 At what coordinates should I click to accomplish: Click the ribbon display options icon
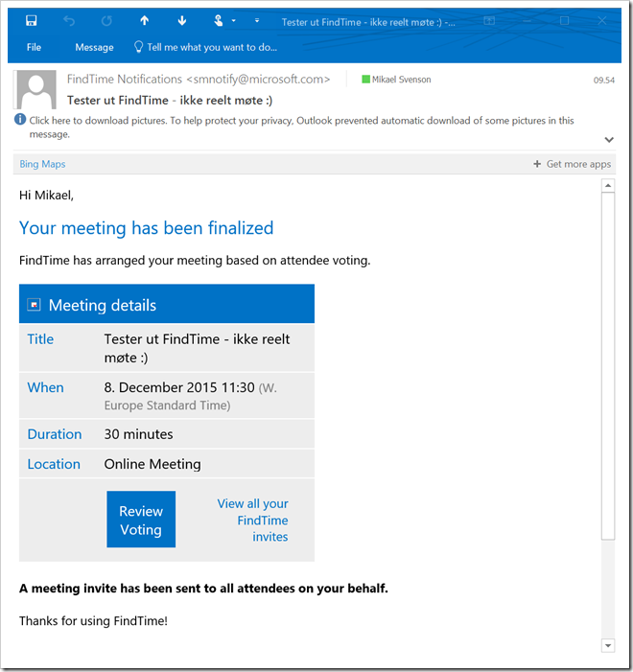point(489,20)
